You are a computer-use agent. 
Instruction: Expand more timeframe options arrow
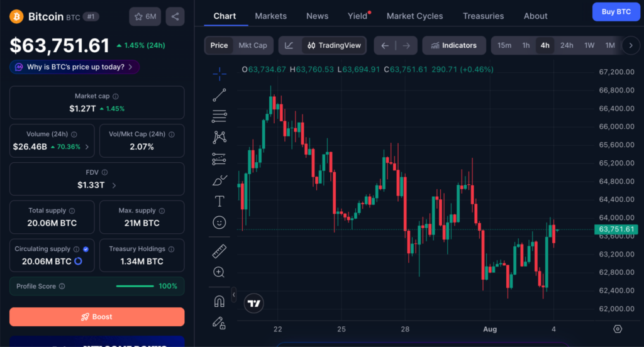click(x=631, y=46)
